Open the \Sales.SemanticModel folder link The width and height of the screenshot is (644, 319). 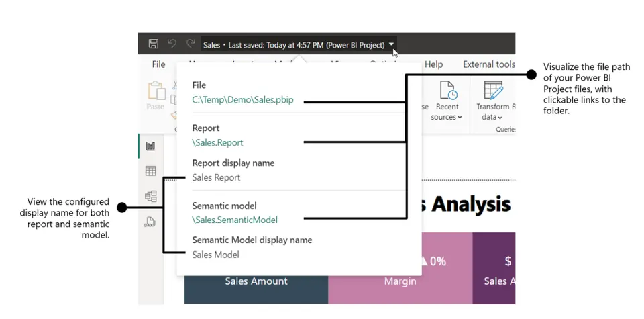(x=235, y=220)
